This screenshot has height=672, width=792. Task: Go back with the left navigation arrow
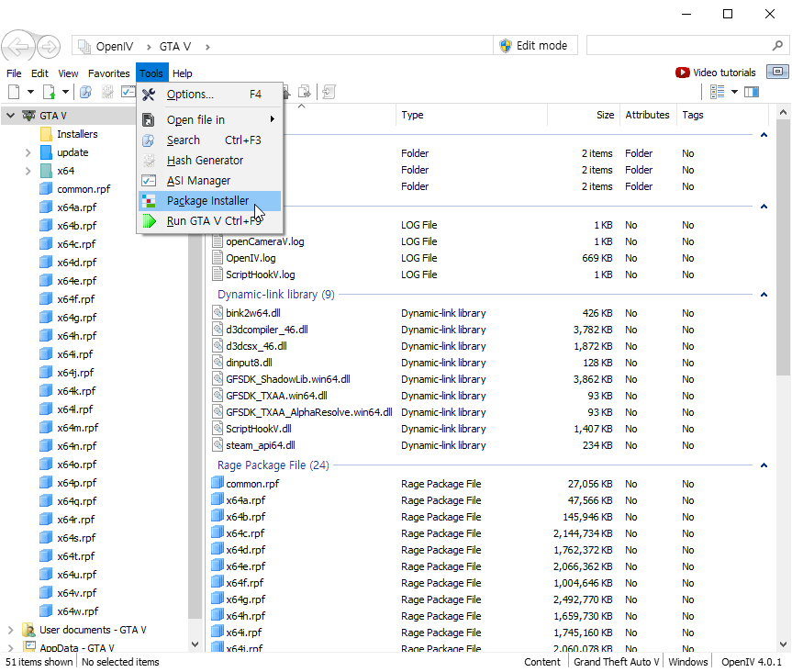point(17,47)
